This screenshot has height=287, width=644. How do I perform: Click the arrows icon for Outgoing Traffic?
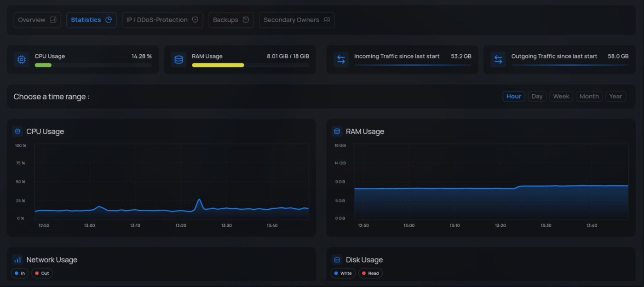click(x=498, y=59)
